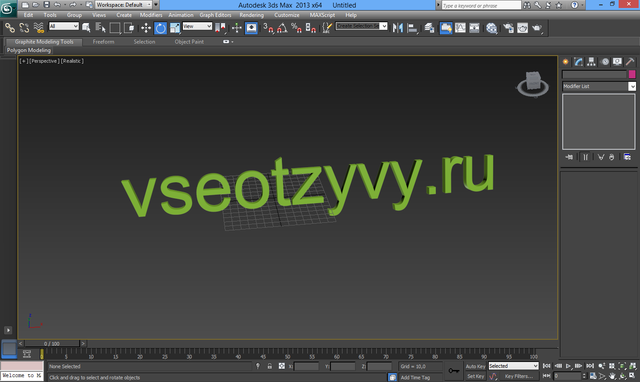Open the Rendering menu

click(251, 15)
